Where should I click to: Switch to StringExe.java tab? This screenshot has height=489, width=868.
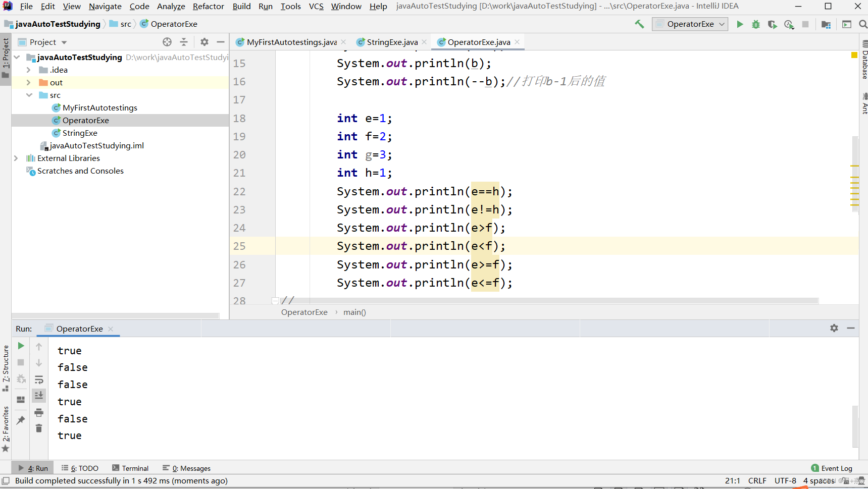[392, 42]
